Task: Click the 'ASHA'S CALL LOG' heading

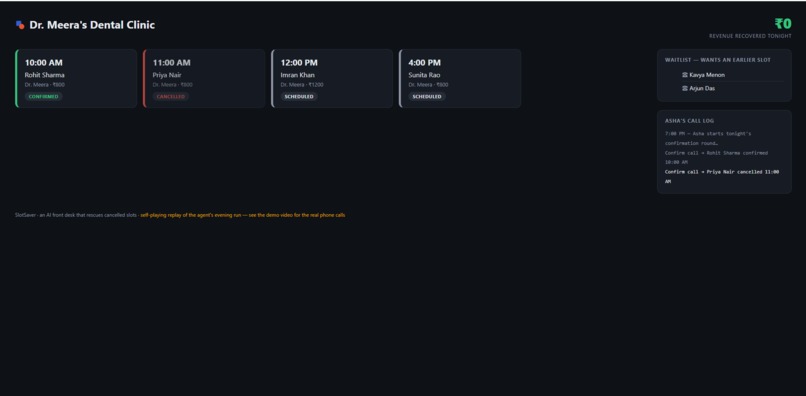Action: 689,121
